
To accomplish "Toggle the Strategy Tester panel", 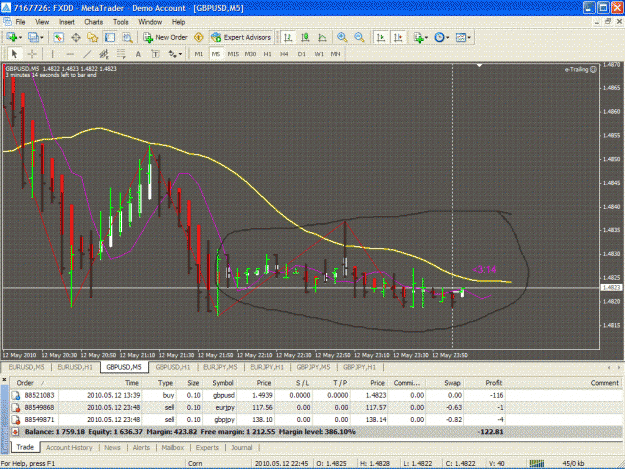I will (127, 37).
